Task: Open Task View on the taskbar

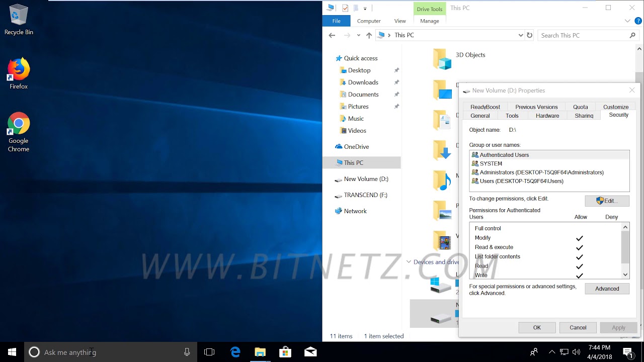Action: [209, 352]
